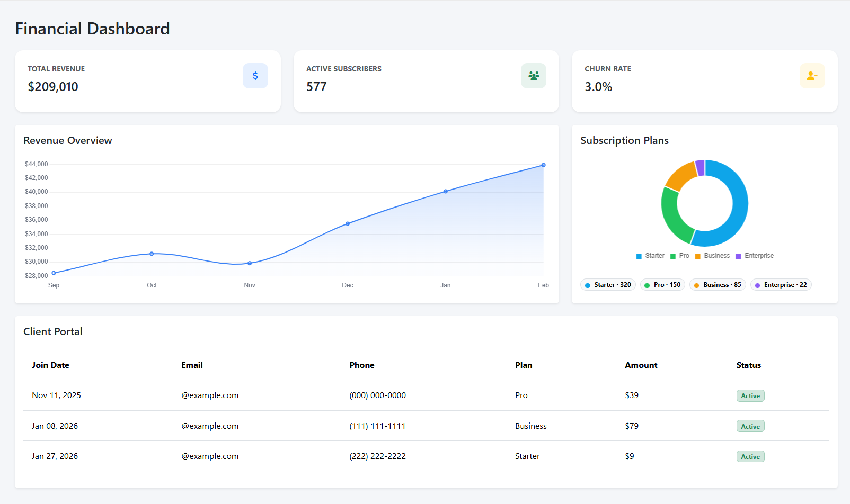
Task: Toggle the Pro · 150 legend pill
Action: [x=662, y=284]
